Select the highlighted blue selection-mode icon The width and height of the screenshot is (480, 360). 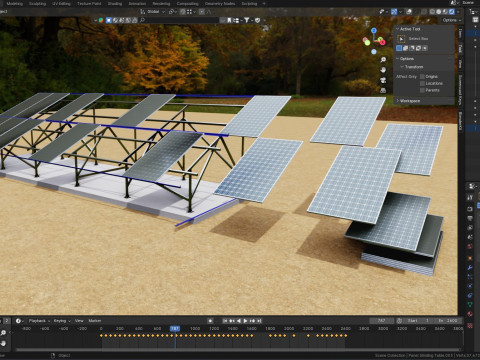coord(108,20)
